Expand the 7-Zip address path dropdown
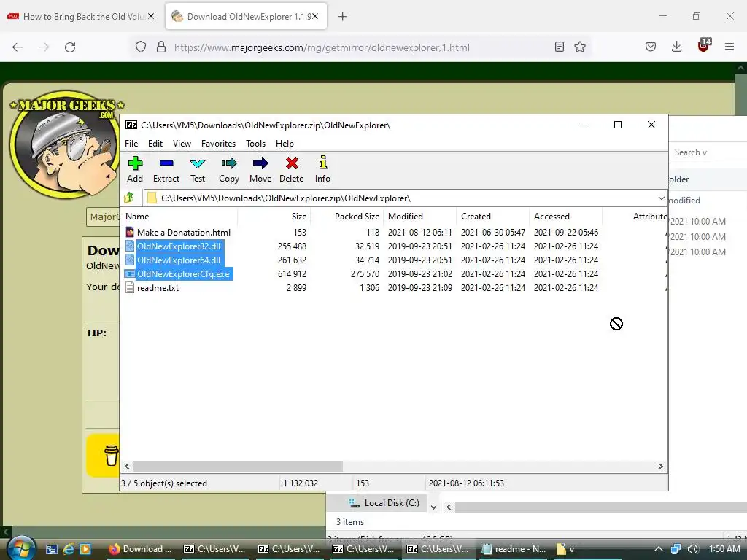This screenshot has height=560, width=747. tap(661, 198)
